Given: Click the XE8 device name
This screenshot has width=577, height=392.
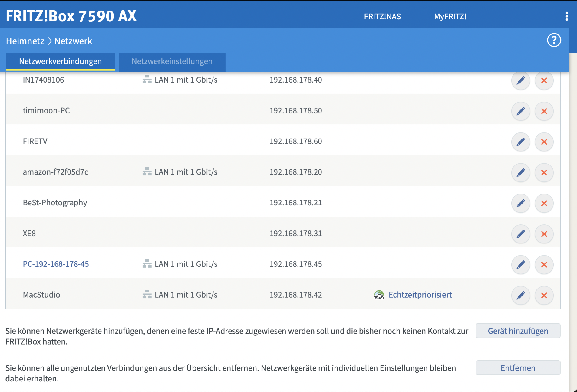Looking at the screenshot, I should (x=29, y=233).
